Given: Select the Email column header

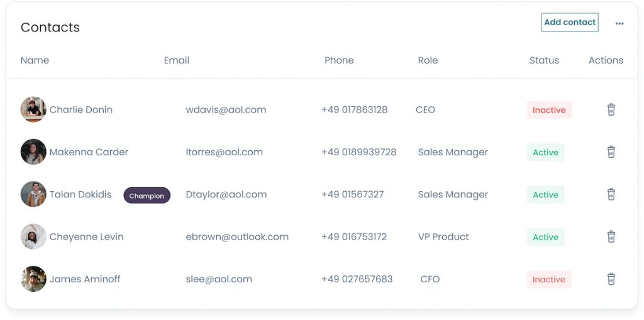Looking at the screenshot, I should click(177, 60).
